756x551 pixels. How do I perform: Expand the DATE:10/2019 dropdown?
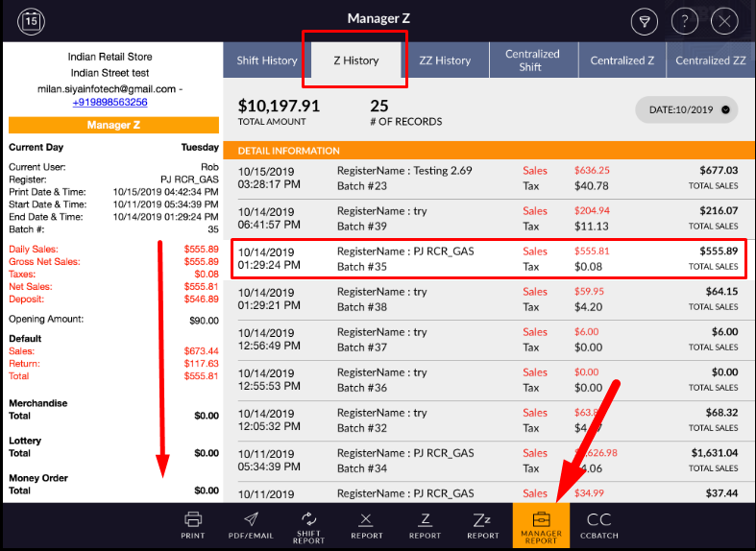pyautogui.click(x=686, y=109)
